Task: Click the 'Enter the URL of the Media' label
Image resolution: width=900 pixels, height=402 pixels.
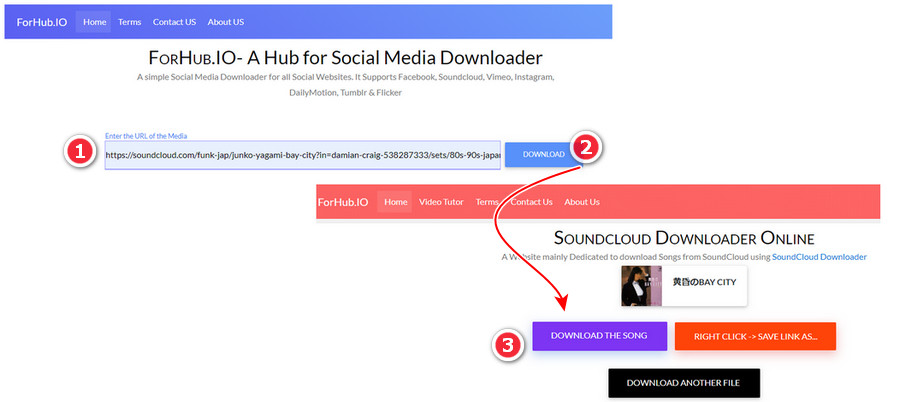Action: (146, 136)
